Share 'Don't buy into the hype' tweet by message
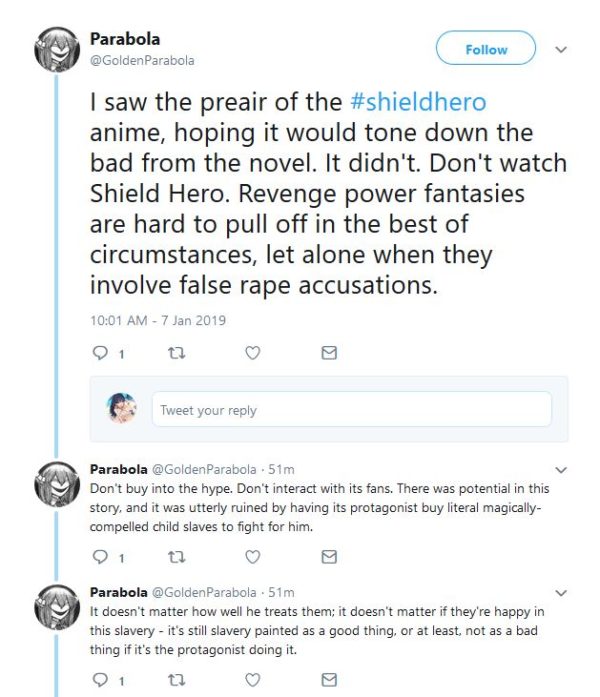 329,557
